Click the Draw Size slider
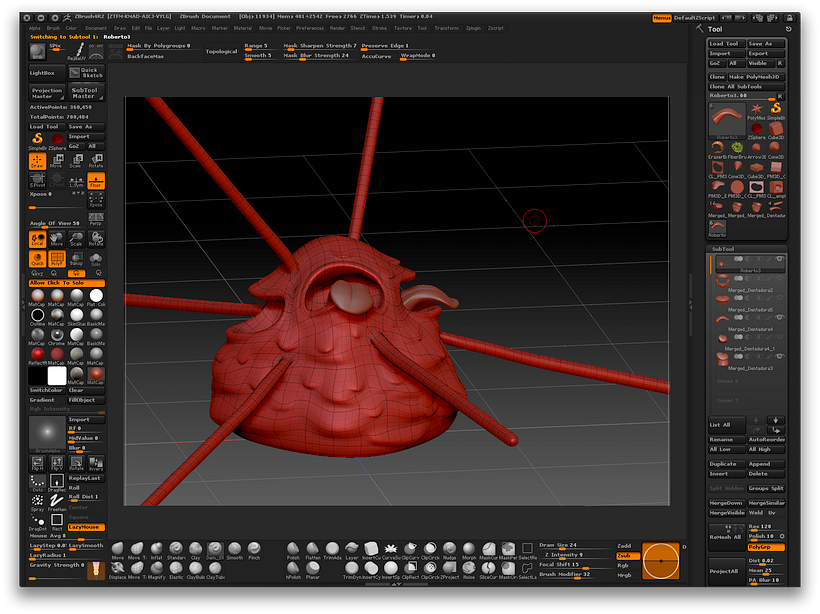Screen dimensions: 820x614 coord(562,545)
